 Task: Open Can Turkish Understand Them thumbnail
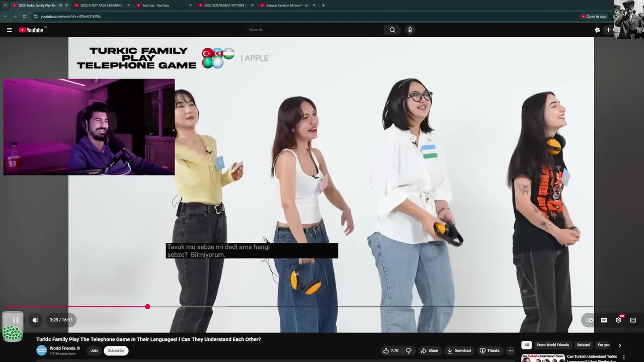pyautogui.click(x=543, y=358)
